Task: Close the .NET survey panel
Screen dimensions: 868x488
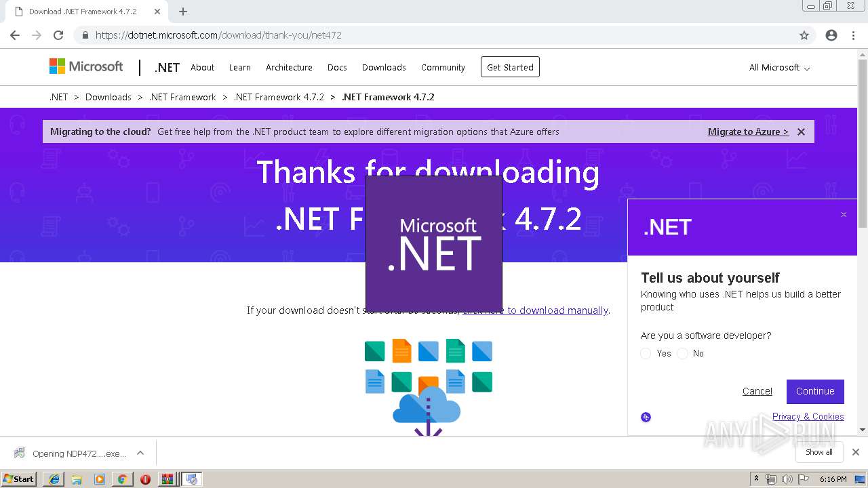Action: [x=844, y=215]
